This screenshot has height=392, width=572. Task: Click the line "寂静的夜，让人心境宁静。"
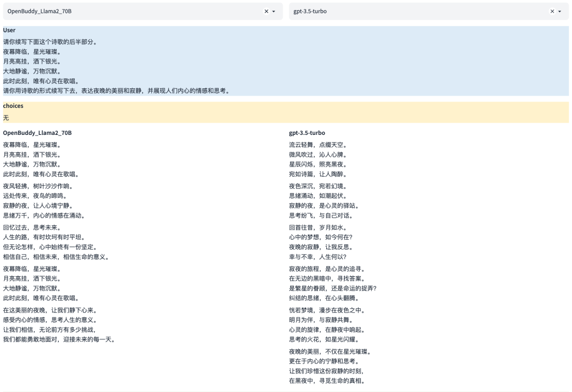click(x=39, y=206)
